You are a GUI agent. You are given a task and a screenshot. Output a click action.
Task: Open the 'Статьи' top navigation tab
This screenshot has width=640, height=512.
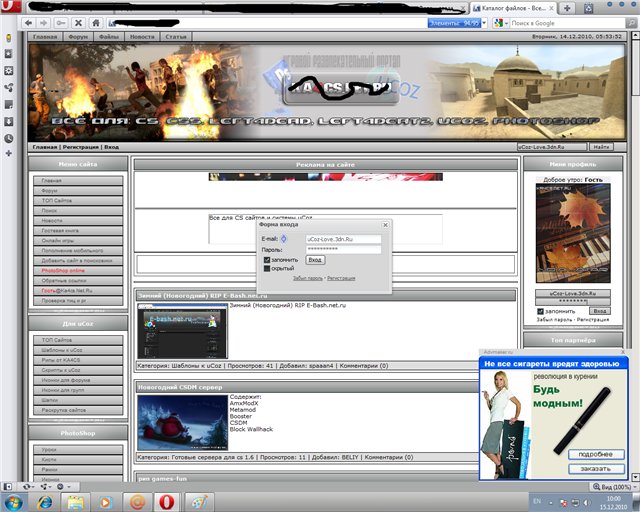click(176, 37)
